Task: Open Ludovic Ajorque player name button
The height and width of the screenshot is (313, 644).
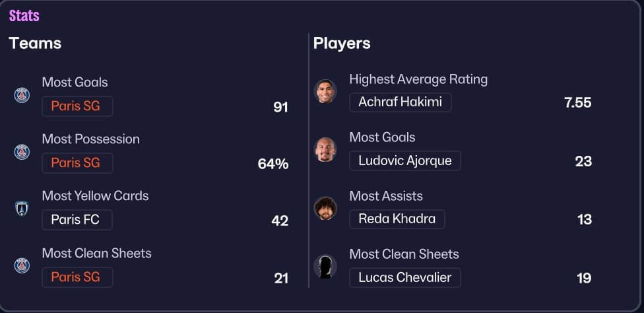Action: [405, 160]
